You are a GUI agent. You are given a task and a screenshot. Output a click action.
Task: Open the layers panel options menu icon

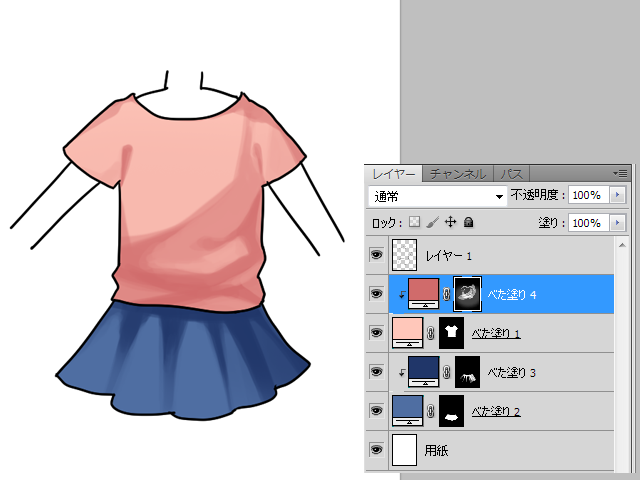[620, 173]
